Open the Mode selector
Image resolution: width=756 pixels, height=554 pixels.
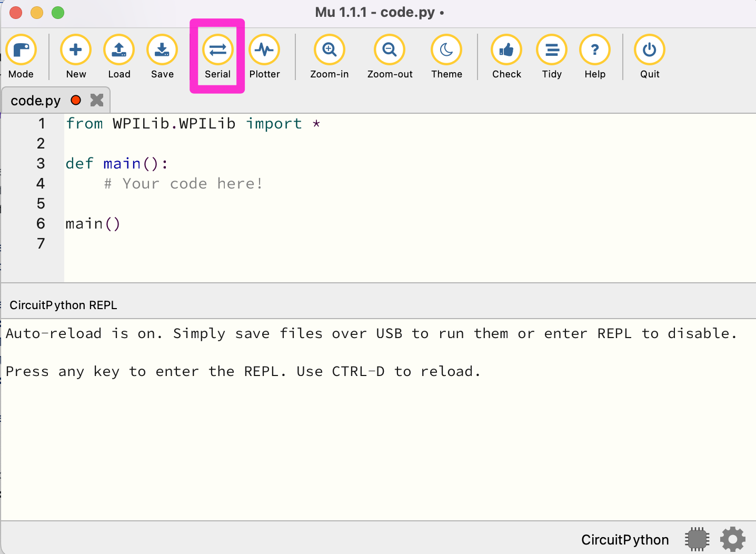coord(21,56)
